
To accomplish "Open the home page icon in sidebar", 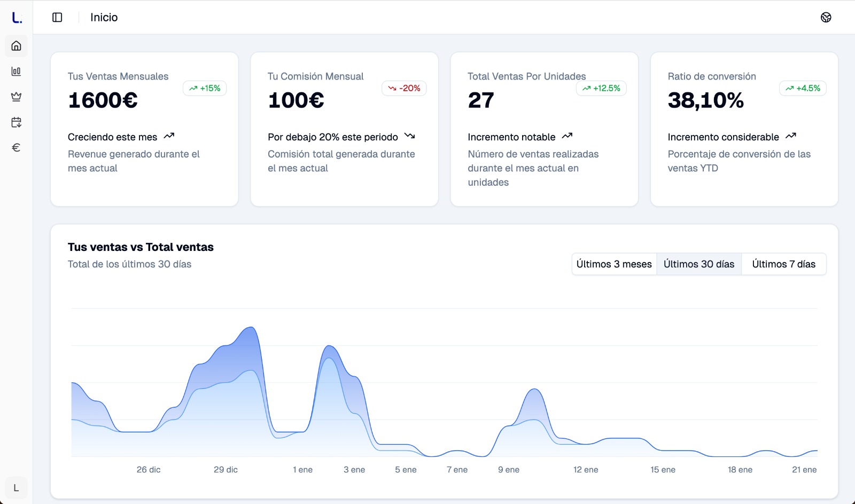I will (x=17, y=46).
